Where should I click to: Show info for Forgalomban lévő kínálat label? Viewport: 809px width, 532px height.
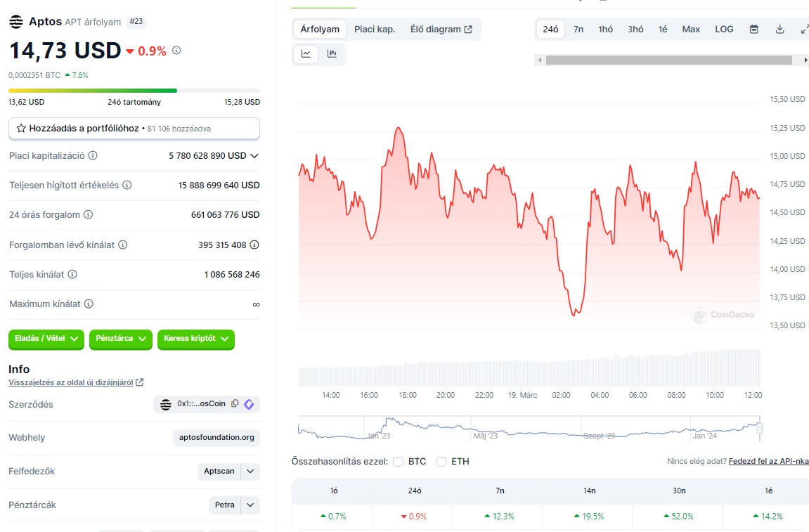click(123, 245)
